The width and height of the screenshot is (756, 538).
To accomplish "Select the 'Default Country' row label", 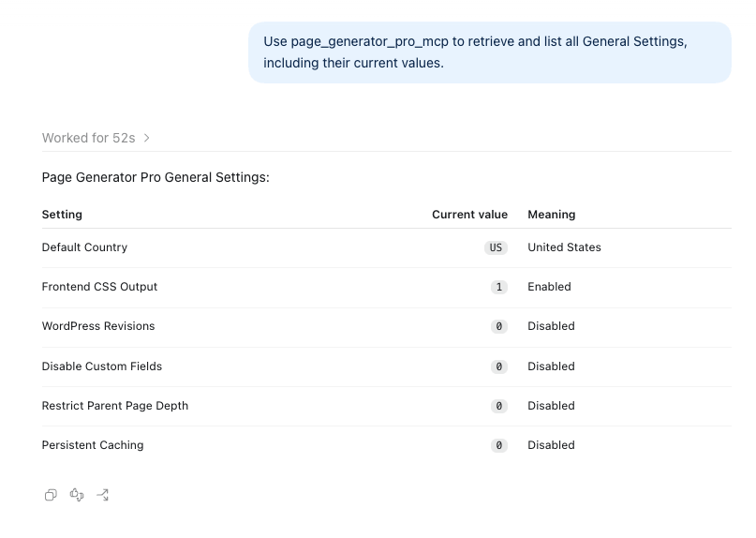I will click(85, 247).
